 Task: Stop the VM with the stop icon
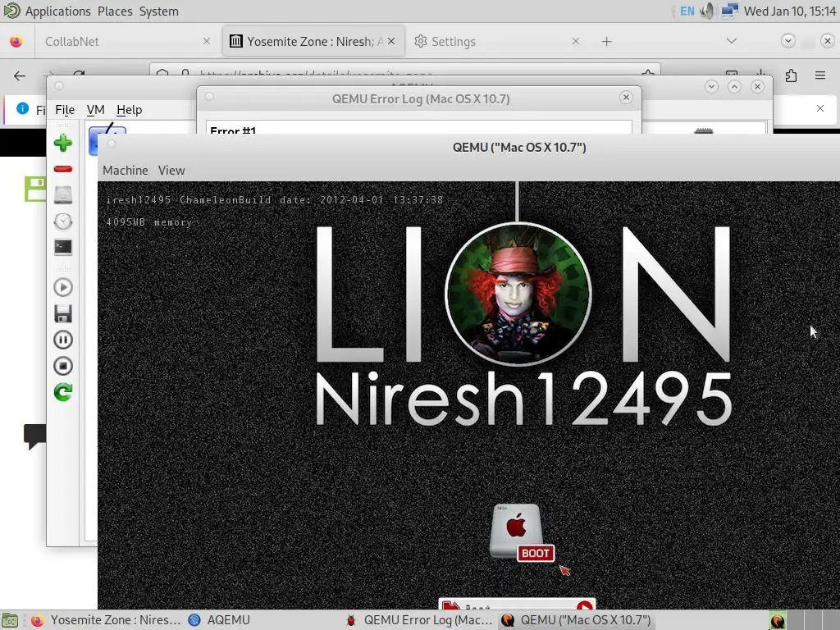coord(62,366)
